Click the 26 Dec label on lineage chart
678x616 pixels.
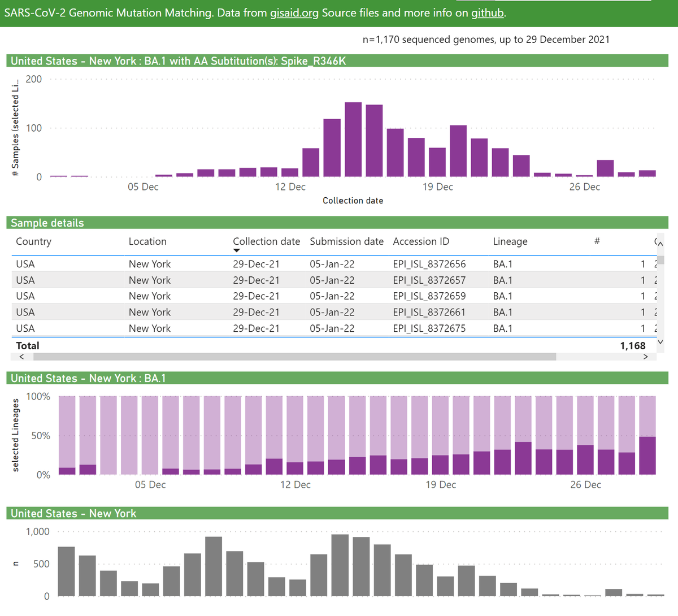586,485
